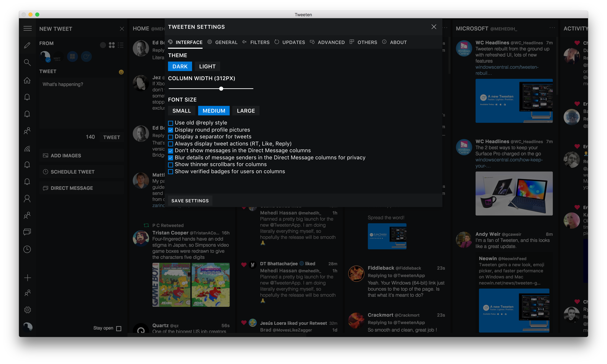Switch account view to grid icon

click(112, 45)
